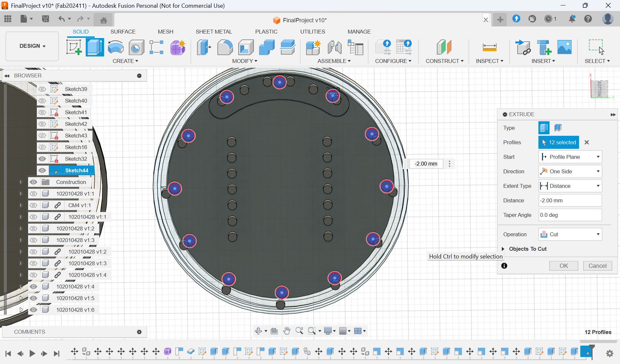Viewport: 620px width, 364px height.
Task: Click the Measure tool icon
Action: [489, 47]
